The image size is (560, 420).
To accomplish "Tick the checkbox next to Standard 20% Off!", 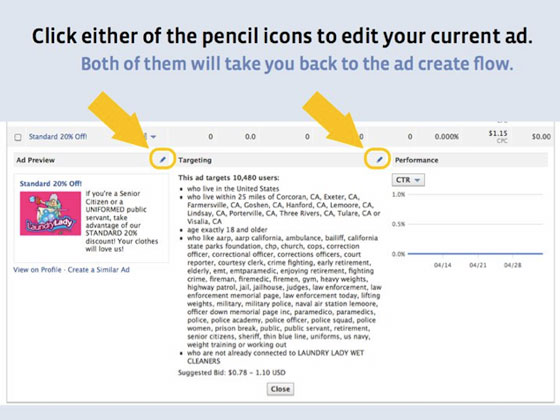I will pos(18,137).
